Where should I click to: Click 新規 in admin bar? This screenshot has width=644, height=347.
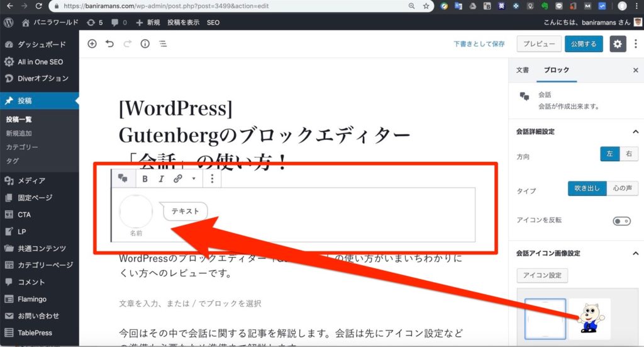pos(148,23)
